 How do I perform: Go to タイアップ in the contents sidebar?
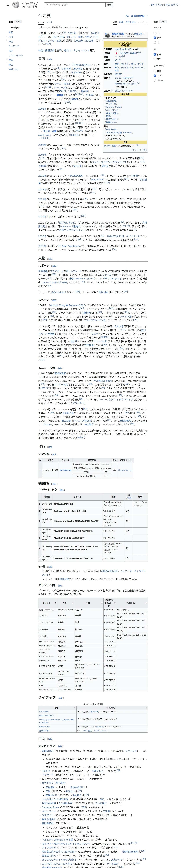pos(14,46)
